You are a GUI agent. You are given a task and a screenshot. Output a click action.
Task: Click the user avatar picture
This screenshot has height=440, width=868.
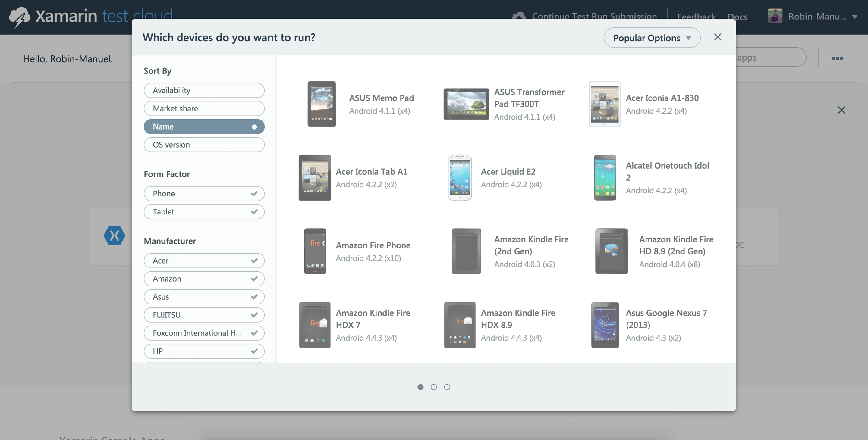click(775, 16)
